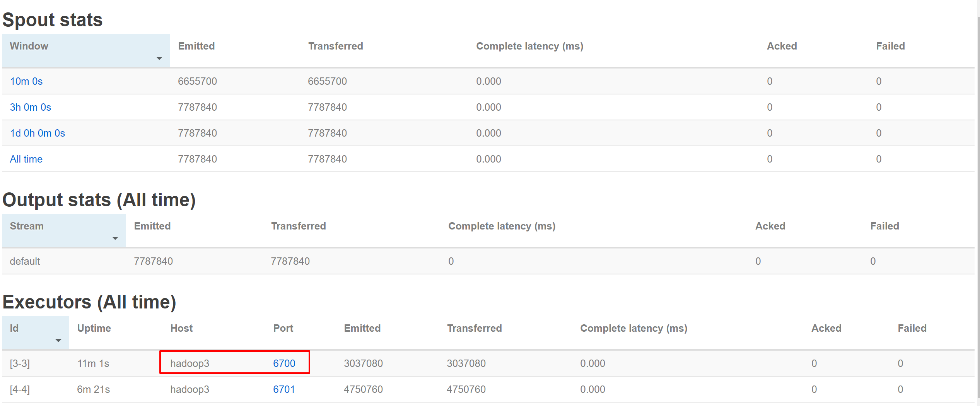This screenshot has width=980, height=406.
Task: Click the Window column sort arrow
Action: click(x=159, y=58)
